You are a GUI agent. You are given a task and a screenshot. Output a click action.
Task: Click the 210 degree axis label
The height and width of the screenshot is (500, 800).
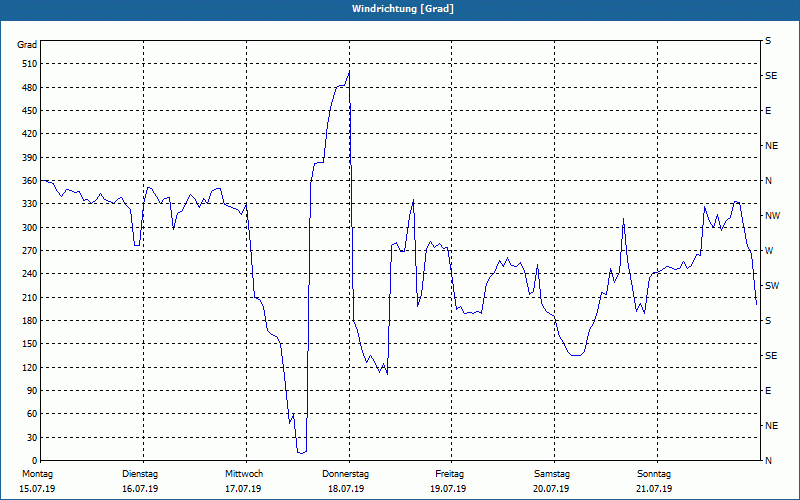(x=31, y=297)
